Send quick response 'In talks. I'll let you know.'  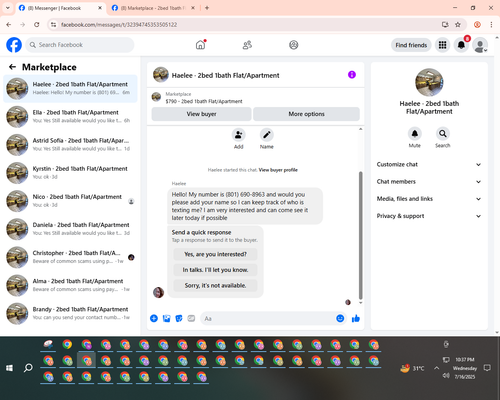pos(215,270)
